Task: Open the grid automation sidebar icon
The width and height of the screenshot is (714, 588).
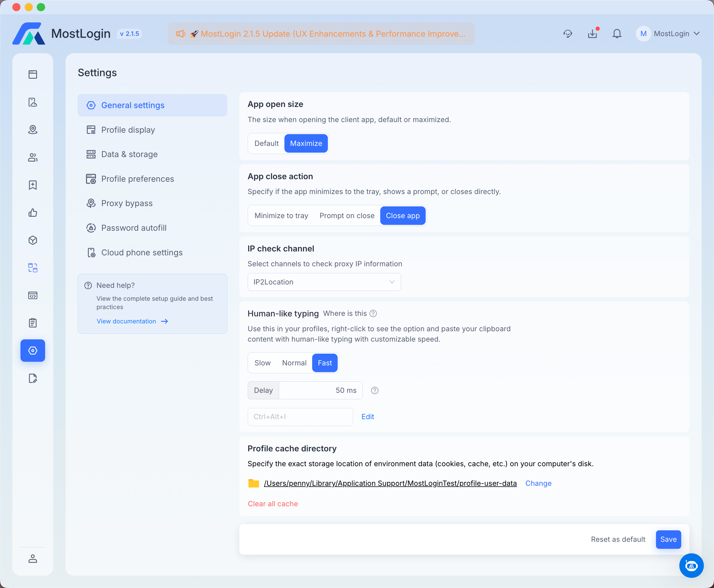Action: click(x=33, y=268)
